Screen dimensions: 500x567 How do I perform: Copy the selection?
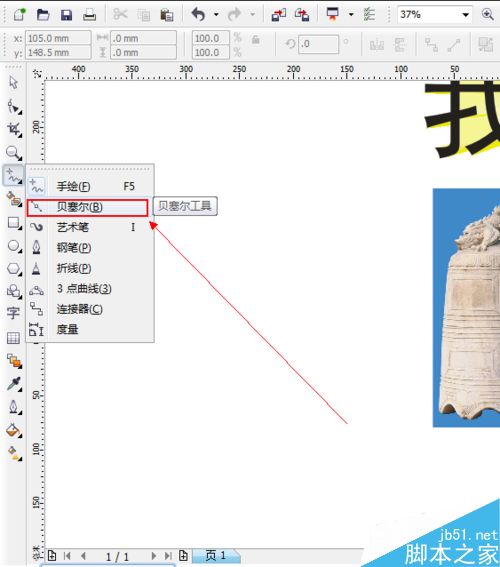144,15
